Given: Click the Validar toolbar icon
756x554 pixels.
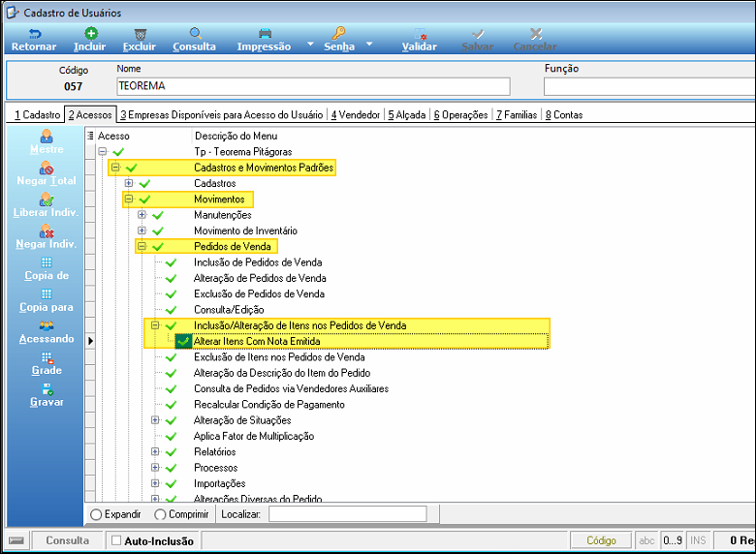Looking at the screenshot, I should [x=421, y=34].
